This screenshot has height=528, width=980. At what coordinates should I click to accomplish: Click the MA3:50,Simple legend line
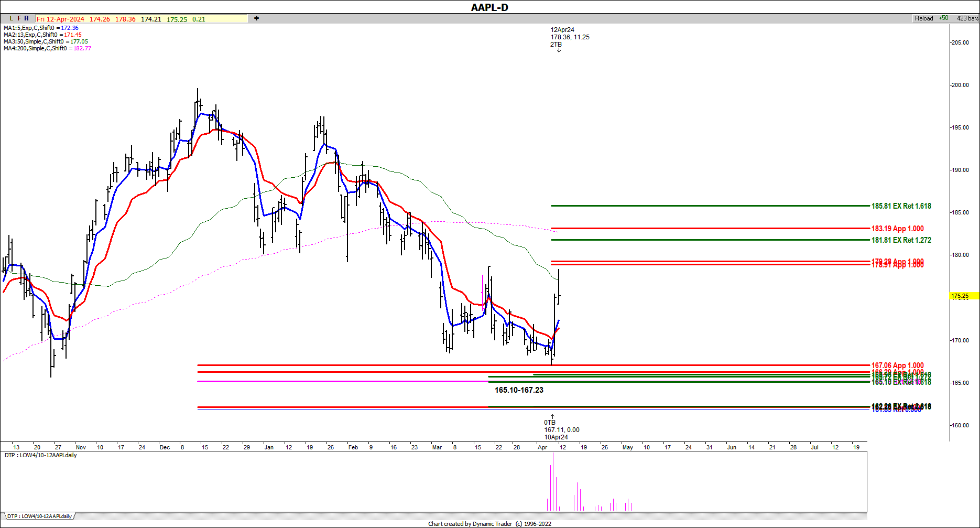tap(46, 41)
